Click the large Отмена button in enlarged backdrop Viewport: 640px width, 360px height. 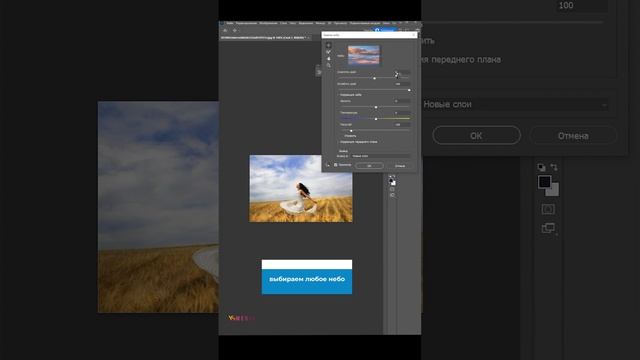point(573,136)
